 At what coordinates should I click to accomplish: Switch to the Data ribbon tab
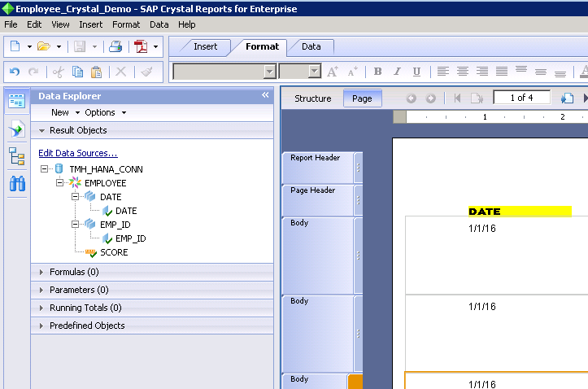(x=311, y=46)
